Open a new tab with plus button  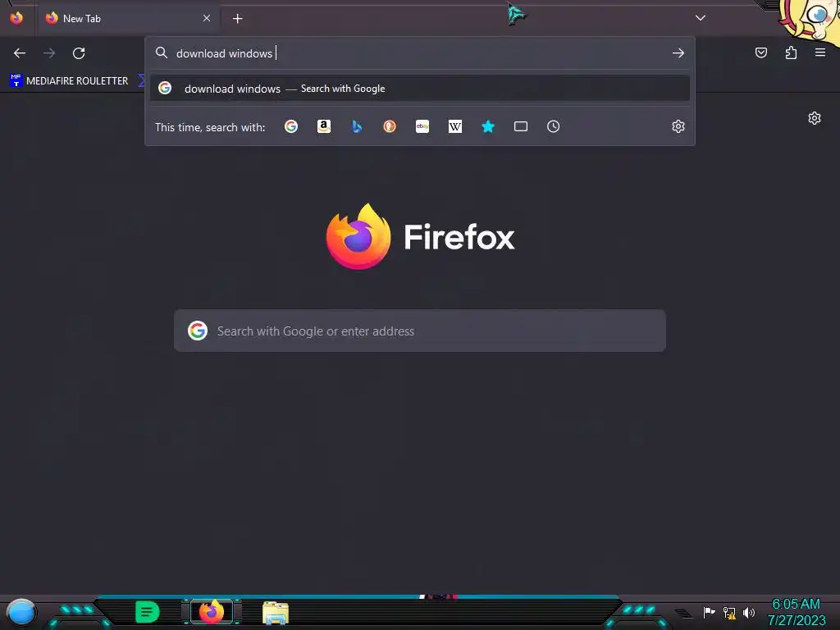tap(237, 19)
